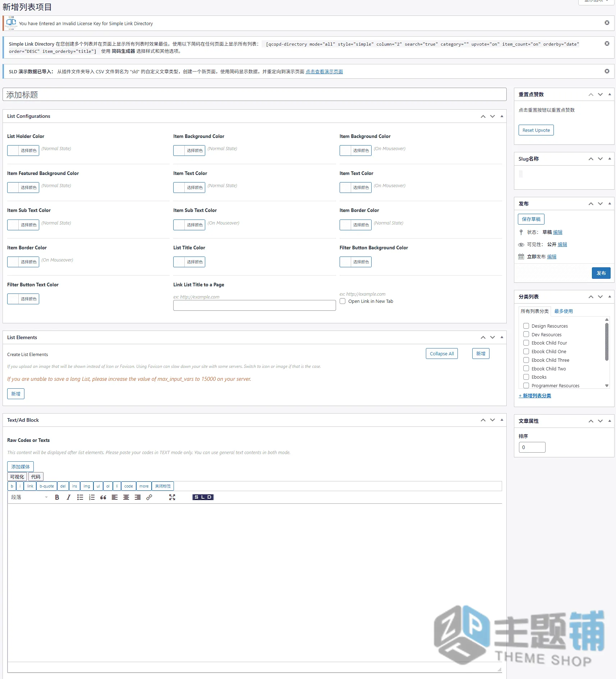This screenshot has width=616, height=679.
Task: Check the Programmer Resources category
Action: coord(526,385)
